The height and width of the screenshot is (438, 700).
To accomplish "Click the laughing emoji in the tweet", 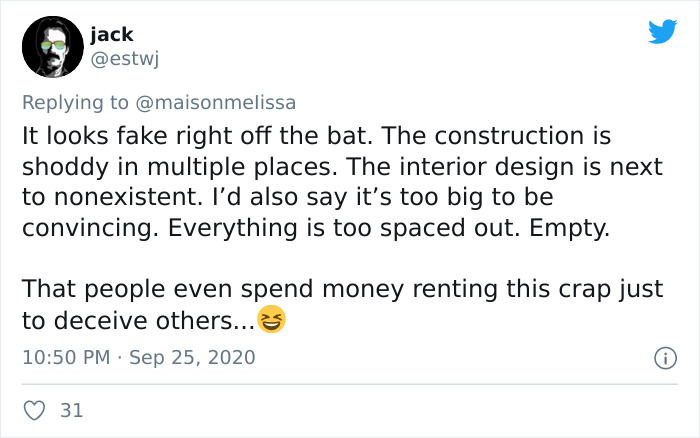I will click(x=270, y=321).
